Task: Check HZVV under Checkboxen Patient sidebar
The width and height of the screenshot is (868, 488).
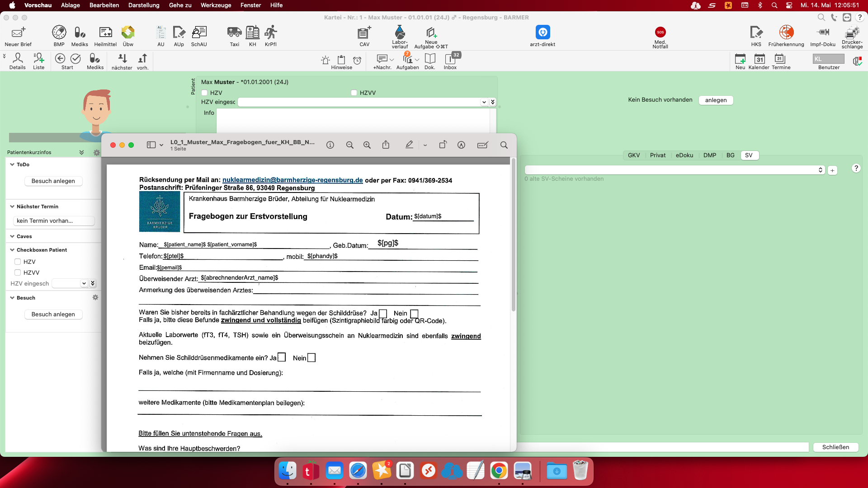Action: tap(18, 272)
